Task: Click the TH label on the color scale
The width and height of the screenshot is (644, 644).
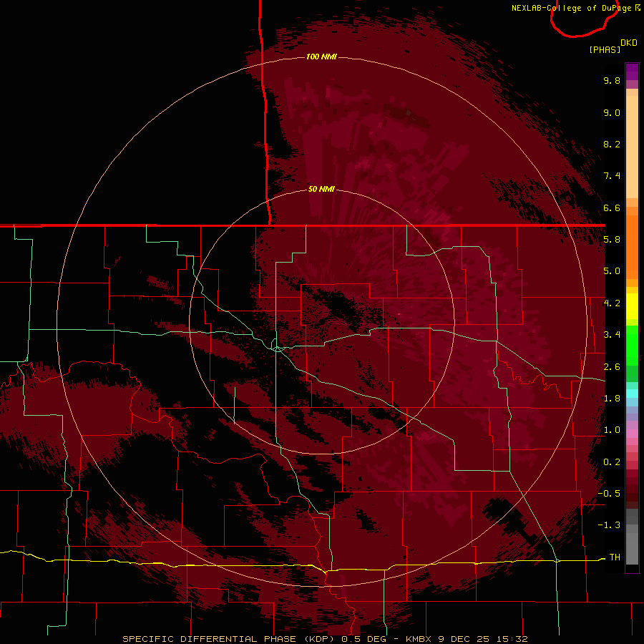Action: pyautogui.click(x=615, y=557)
